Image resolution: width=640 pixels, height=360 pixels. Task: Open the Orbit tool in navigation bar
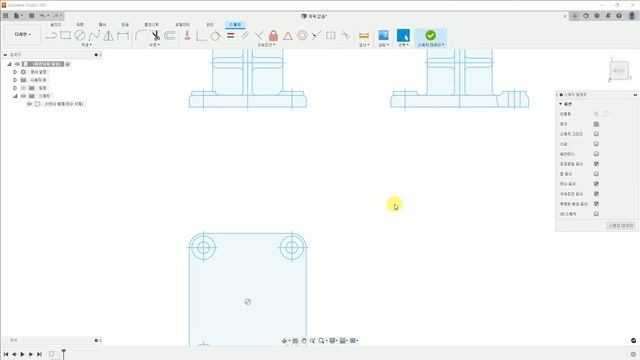(x=284, y=340)
